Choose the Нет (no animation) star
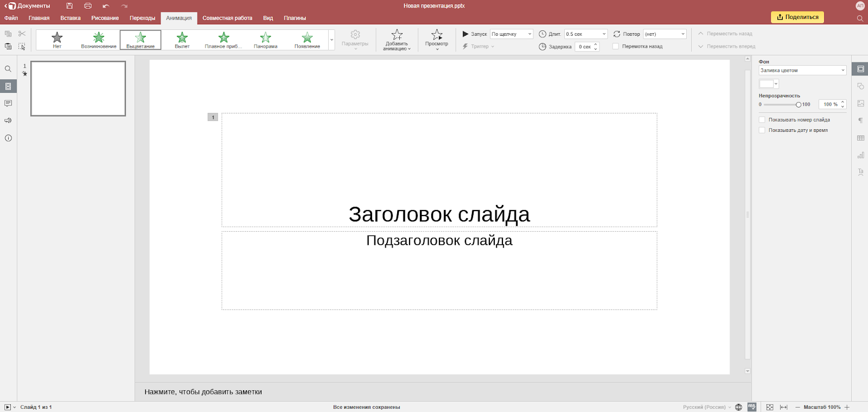Image resolution: width=868 pixels, height=412 pixels. (x=57, y=40)
